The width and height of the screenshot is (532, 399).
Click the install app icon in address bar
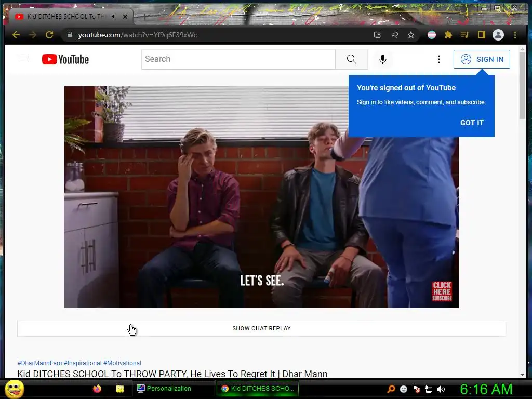click(x=378, y=35)
